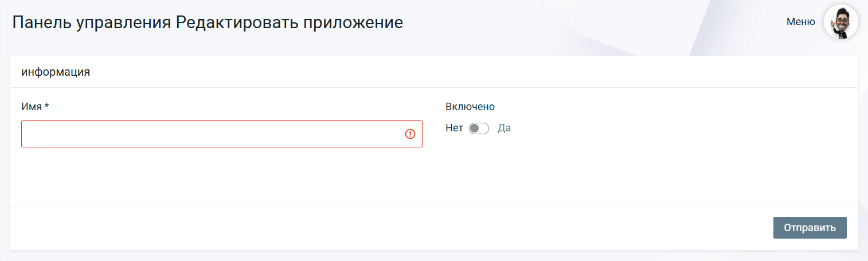Image resolution: width=868 pixels, height=261 pixels.
Task: Select the Нет label beside the switch
Action: [x=454, y=128]
